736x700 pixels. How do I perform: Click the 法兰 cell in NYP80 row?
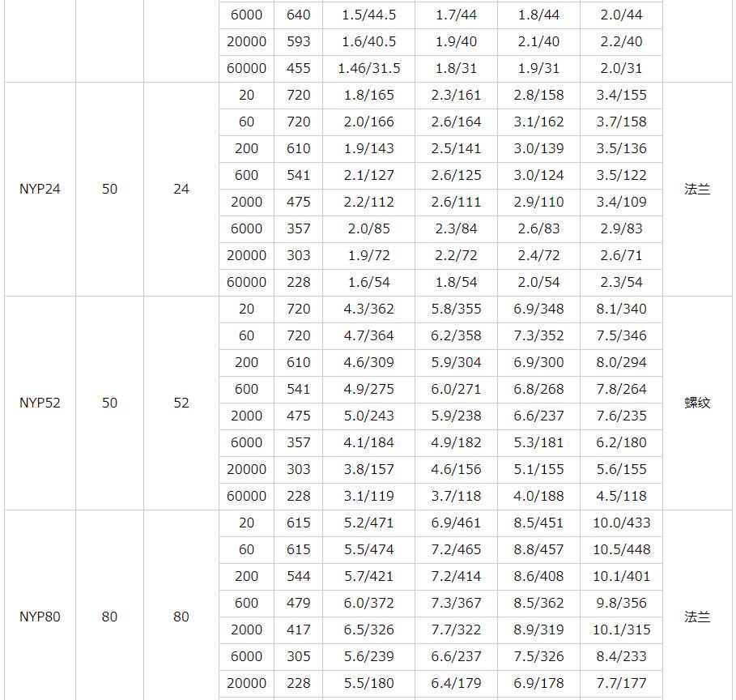pos(696,617)
